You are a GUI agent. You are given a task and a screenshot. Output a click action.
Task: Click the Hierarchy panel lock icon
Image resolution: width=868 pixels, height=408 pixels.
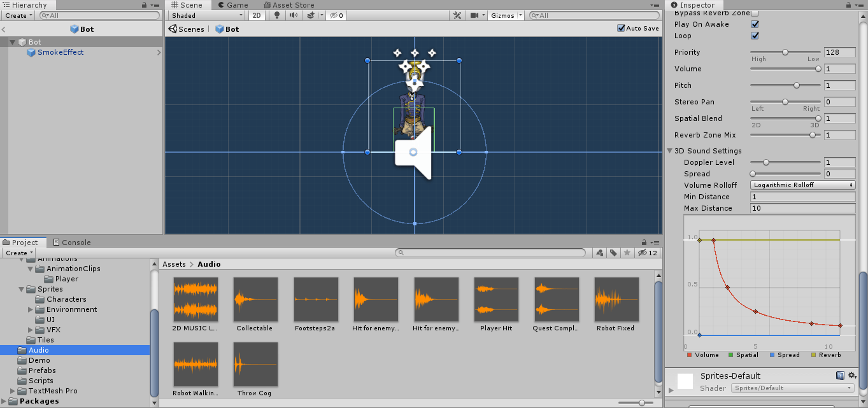click(x=145, y=5)
